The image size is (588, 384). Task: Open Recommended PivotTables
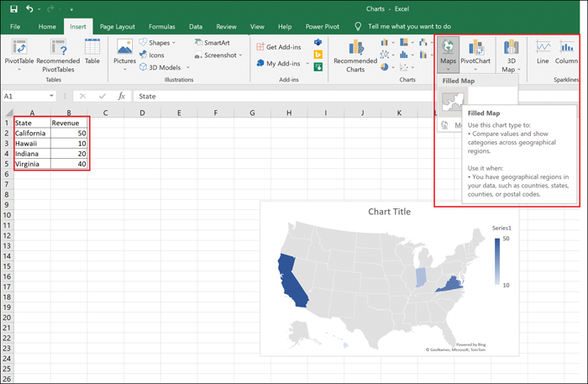58,55
